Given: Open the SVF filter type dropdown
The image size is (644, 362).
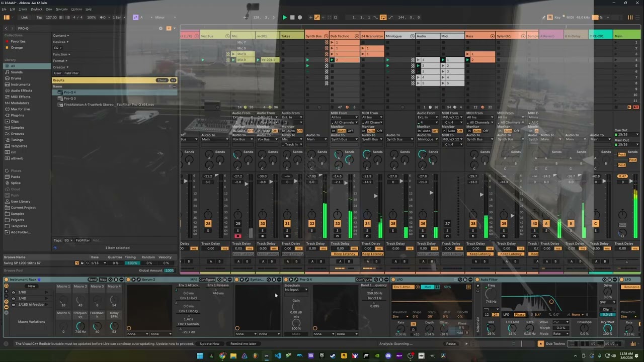Looking at the screenshot, I should (x=608, y=302).
